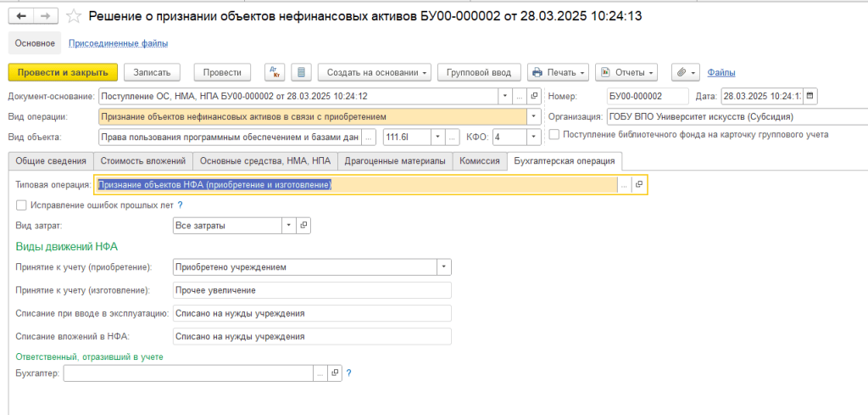The image size is (868, 415).
Task: Open the Присоединенные файлы link
Action: pyautogui.click(x=118, y=43)
